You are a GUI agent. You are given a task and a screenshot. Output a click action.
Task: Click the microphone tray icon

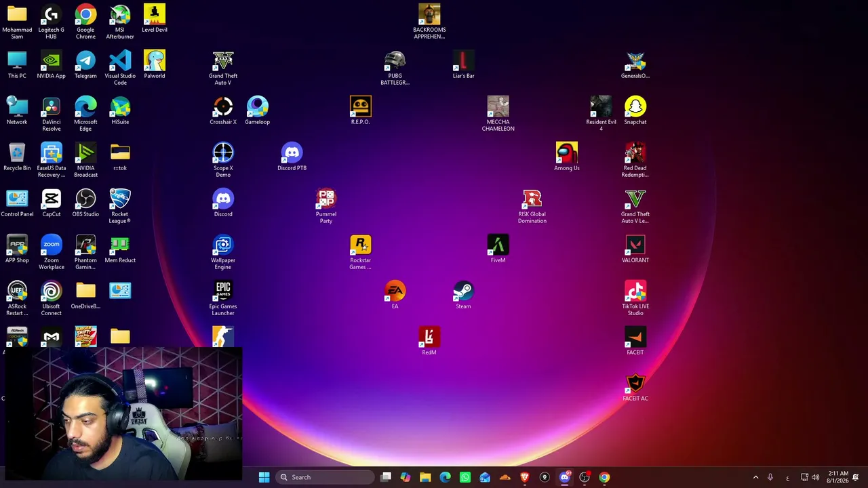(770, 477)
